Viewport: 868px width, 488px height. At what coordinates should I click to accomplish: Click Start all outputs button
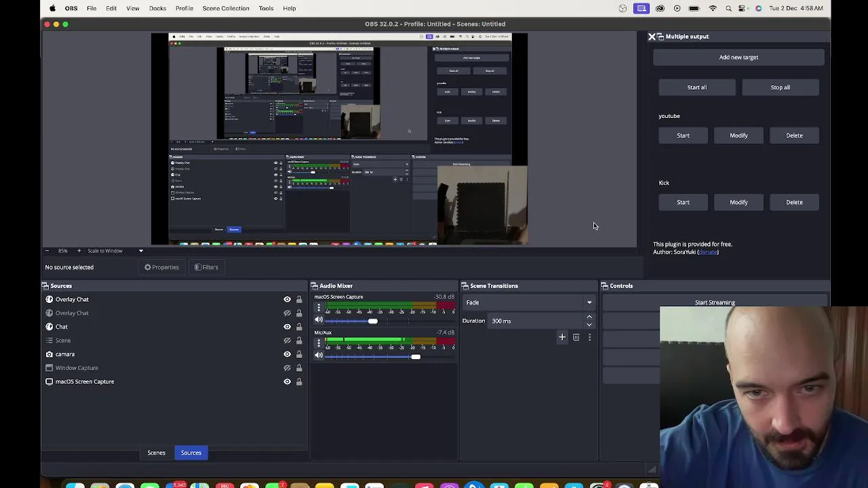point(696,87)
